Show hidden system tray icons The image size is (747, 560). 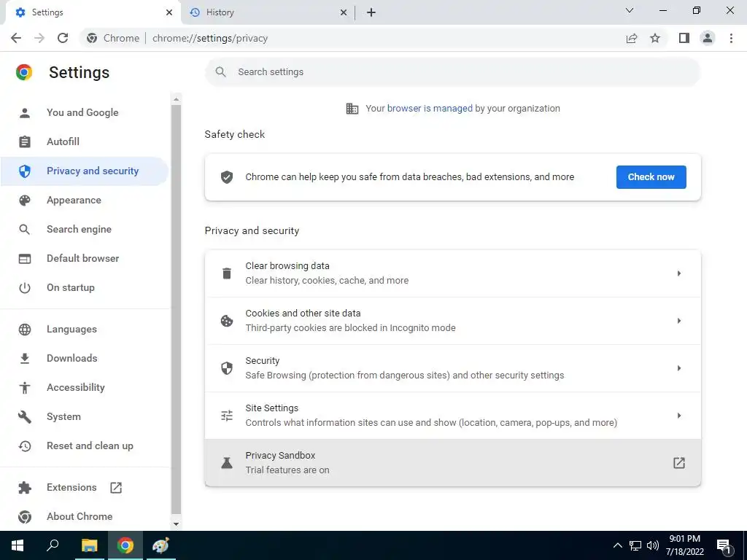(617, 545)
